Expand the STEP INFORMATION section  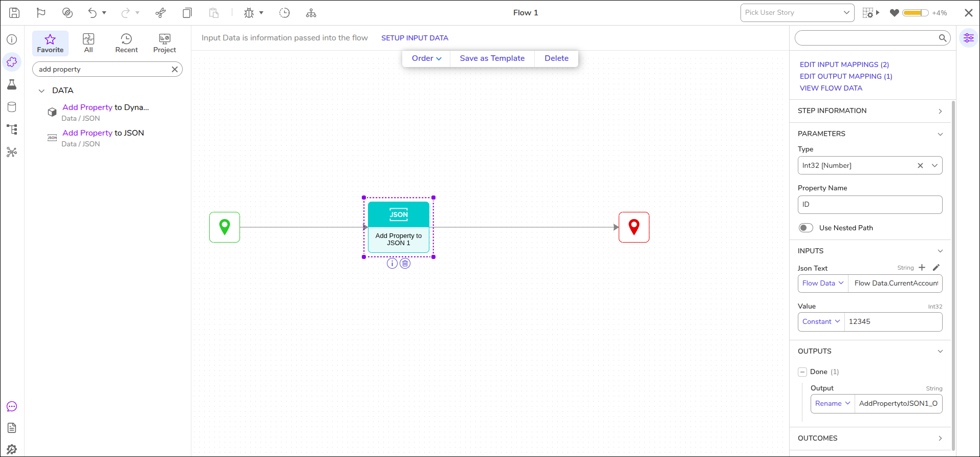(870, 111)
